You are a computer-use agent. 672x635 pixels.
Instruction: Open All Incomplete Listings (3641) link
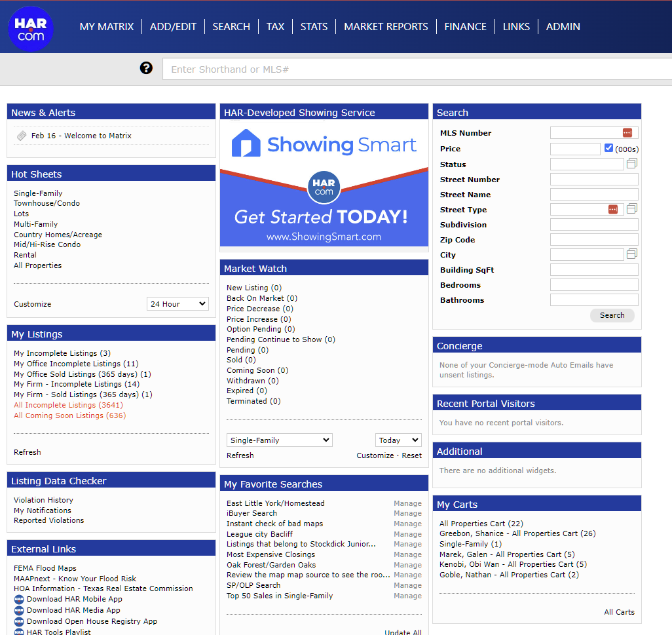pos(68,405)
